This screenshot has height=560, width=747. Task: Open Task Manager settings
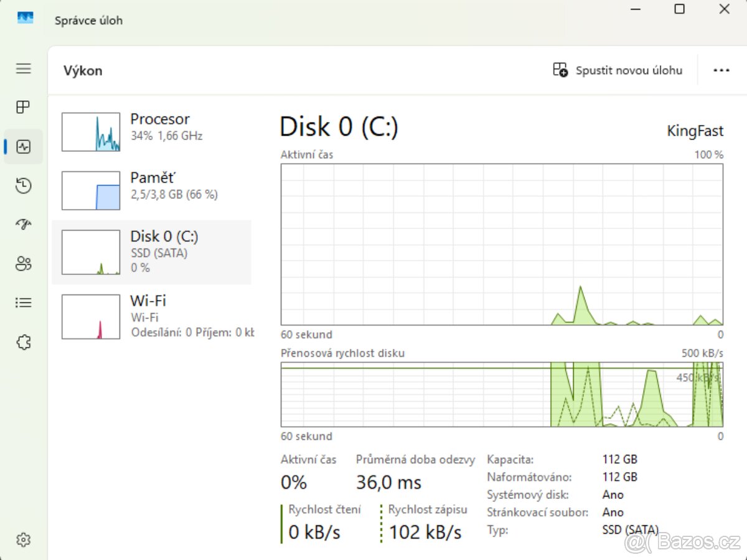click(22, 539)
